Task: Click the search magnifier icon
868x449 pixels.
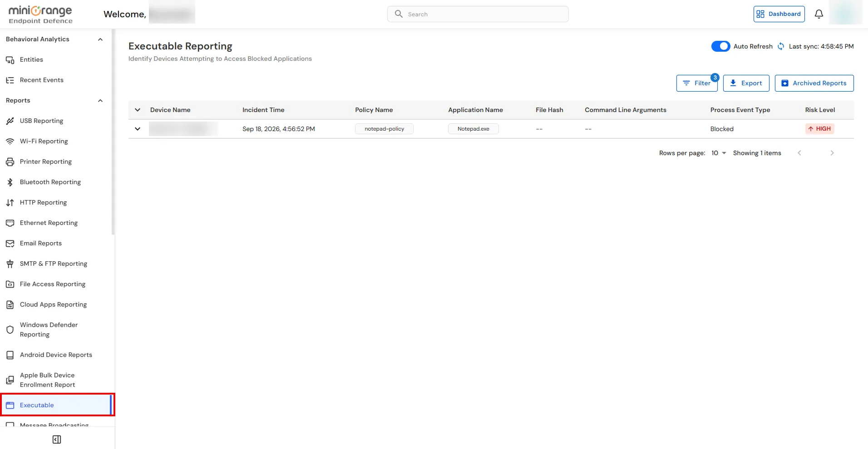Action: [399, 14]
